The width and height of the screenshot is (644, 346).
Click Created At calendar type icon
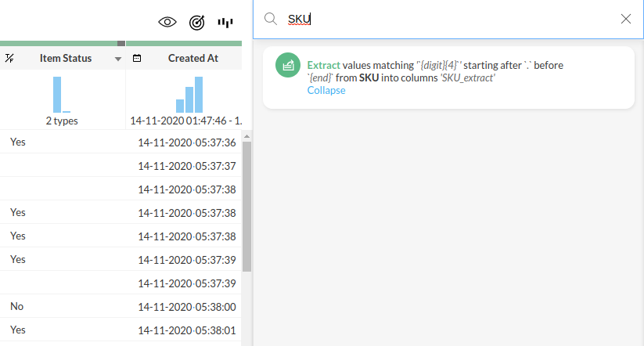click(137, 59)
